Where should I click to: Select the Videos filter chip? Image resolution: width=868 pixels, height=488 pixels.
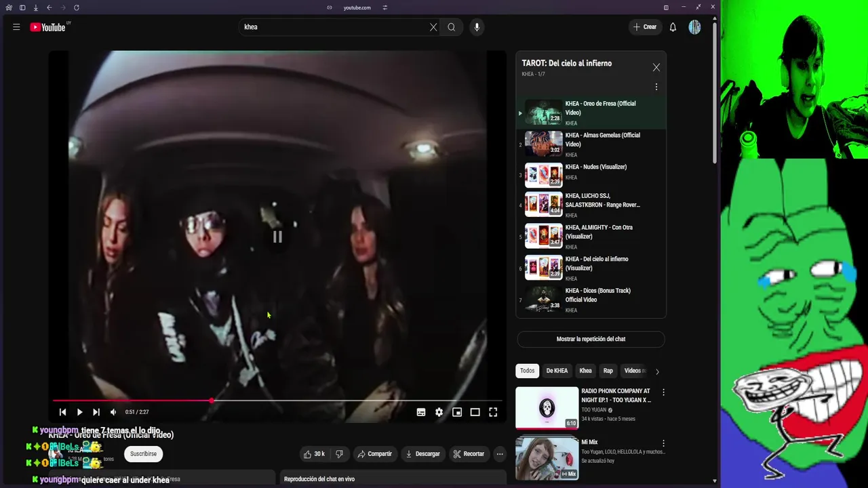click(x=635, y=371)
